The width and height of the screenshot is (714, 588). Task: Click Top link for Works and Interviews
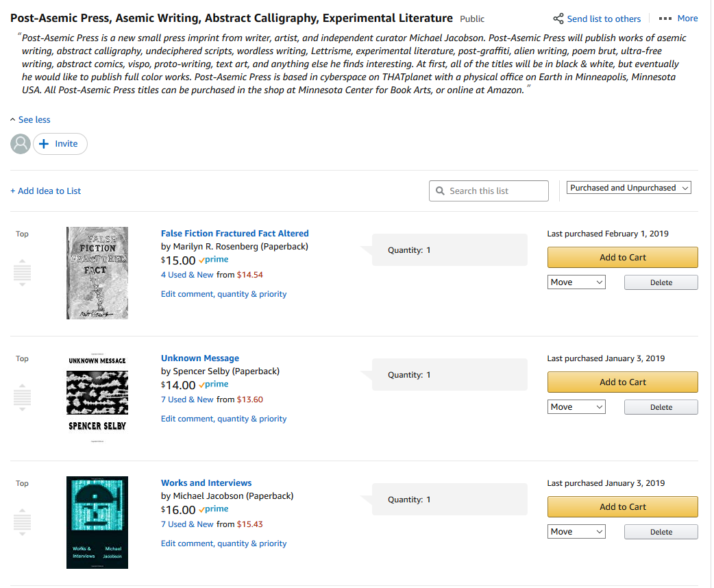pyautogui.click(x=23, y=484)
